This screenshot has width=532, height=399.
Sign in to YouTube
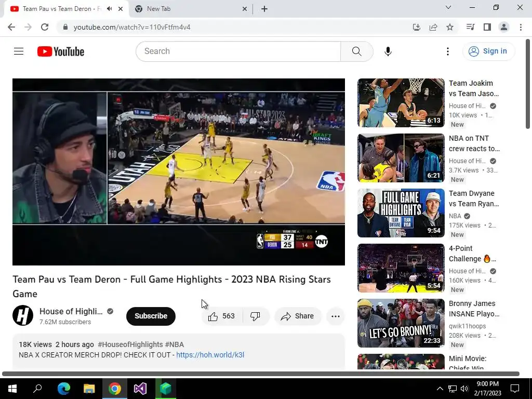point(488,51)
